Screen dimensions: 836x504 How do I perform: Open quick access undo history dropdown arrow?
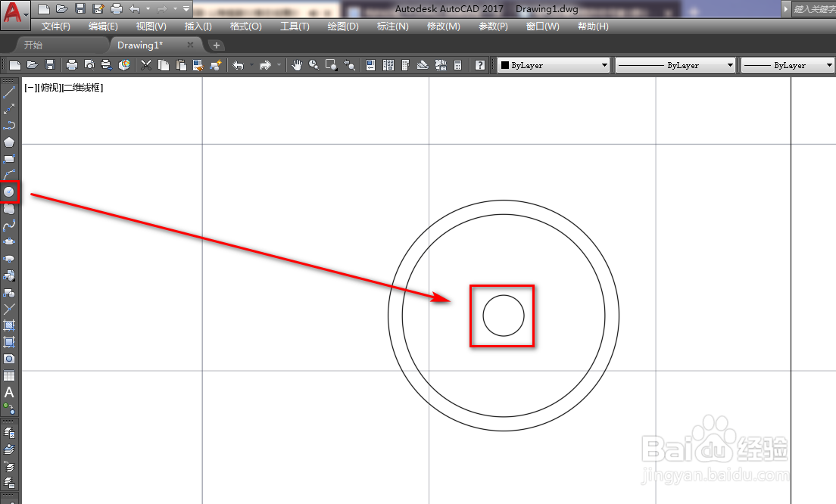pyautogui.click(x=148, y=9)
